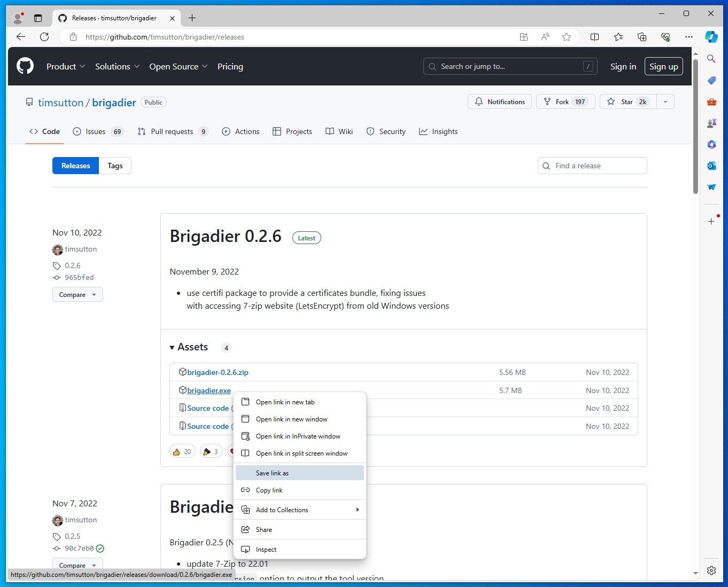Screen dimensions: 728x587
Task: Star the brigadier repository
Action: tap(628, 101)
